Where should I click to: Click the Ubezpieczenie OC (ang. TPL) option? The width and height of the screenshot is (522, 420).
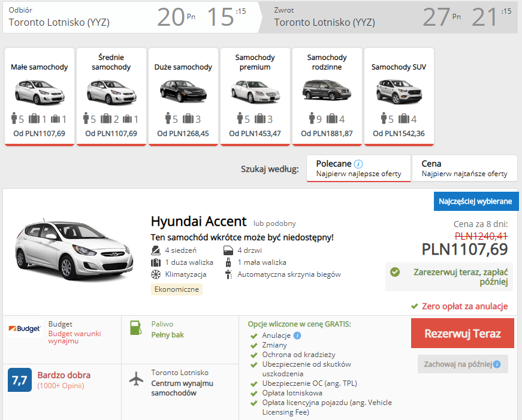(310, 383)
